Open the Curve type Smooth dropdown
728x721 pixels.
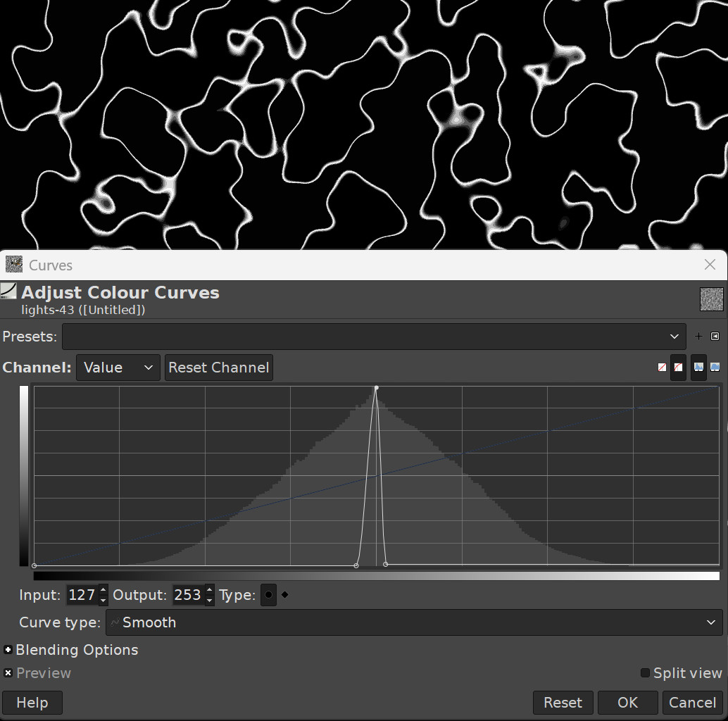tap(414, 622)
